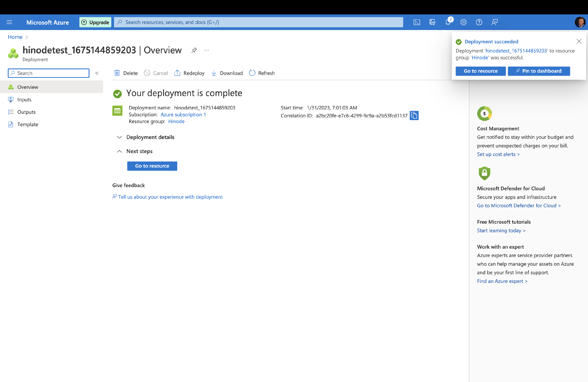
Task: Collapse the left sidebar menu
Action: [97, 73]
